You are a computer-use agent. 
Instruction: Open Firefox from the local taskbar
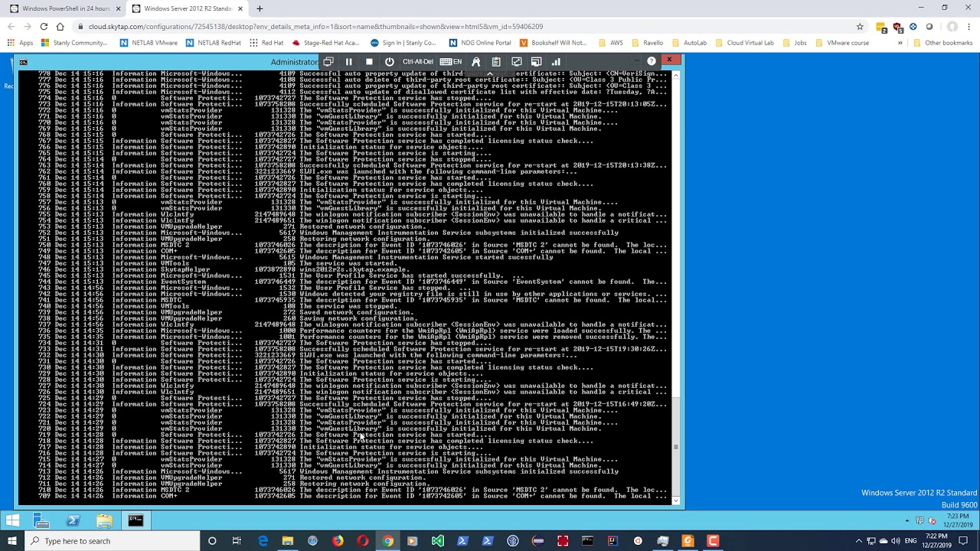click(338, 541)
